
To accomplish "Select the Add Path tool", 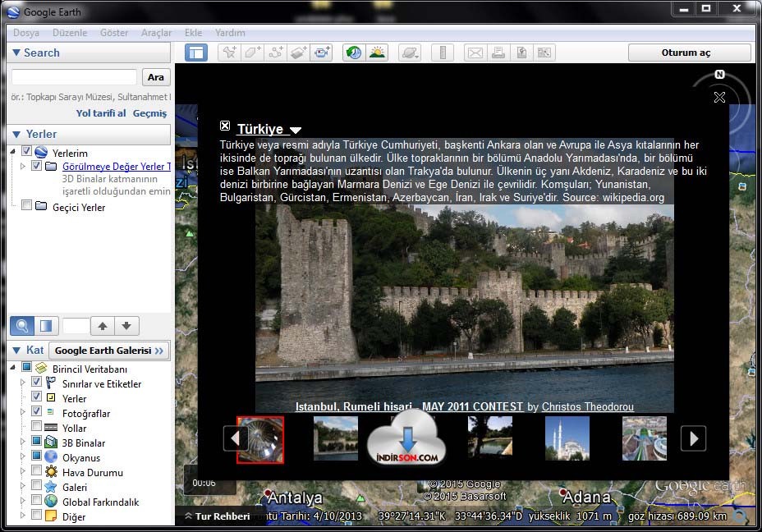I will coord(276,53).
